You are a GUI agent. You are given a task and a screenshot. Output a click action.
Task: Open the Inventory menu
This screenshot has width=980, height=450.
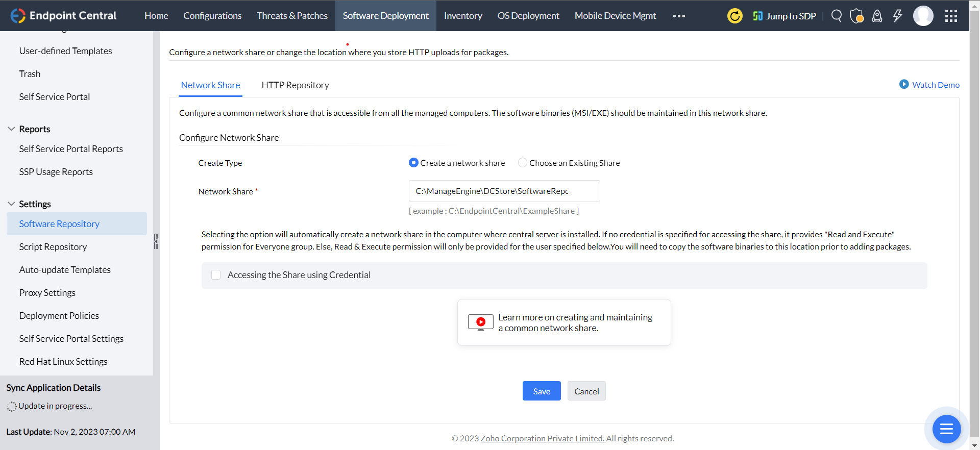[463, 16]
